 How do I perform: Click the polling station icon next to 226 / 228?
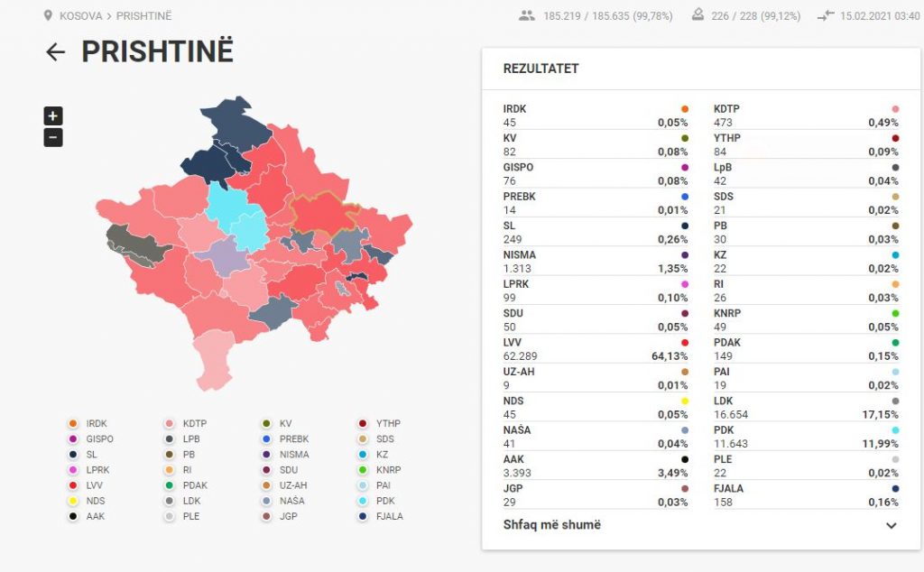click(698, 15)
